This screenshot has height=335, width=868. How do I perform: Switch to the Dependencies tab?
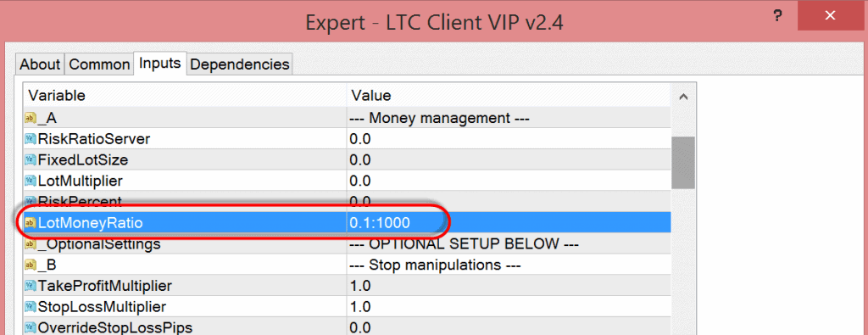(x=240, y=64)
